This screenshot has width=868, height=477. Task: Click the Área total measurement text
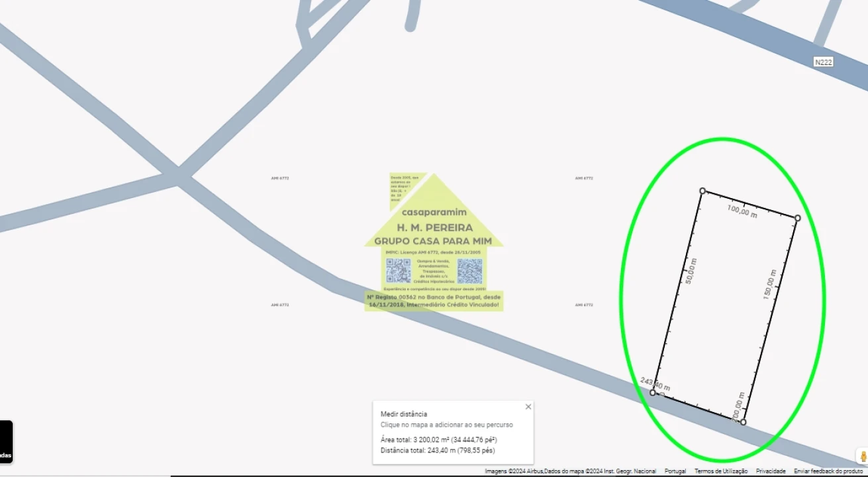[438, 440]
